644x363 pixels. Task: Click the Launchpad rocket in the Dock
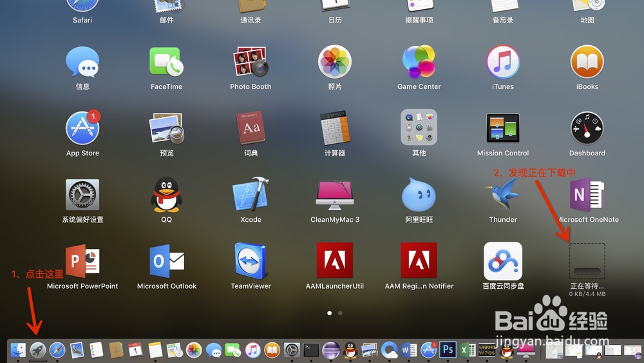coord(38,350)
